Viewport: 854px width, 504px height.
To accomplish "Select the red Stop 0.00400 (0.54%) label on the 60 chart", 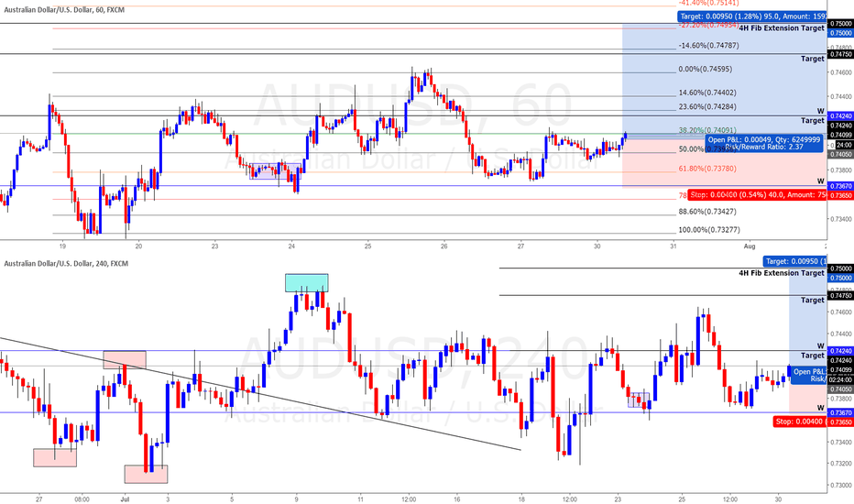I will [x=757, y=194].
